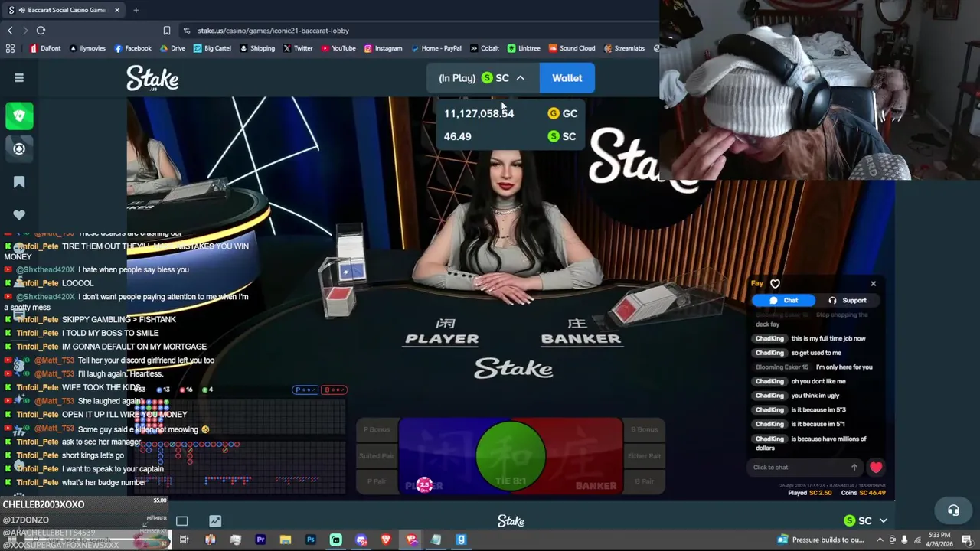Image resolution: width=980 pixels, height=551 pixels.
Task: Open live support headset bubble
Action: [953, 510]
